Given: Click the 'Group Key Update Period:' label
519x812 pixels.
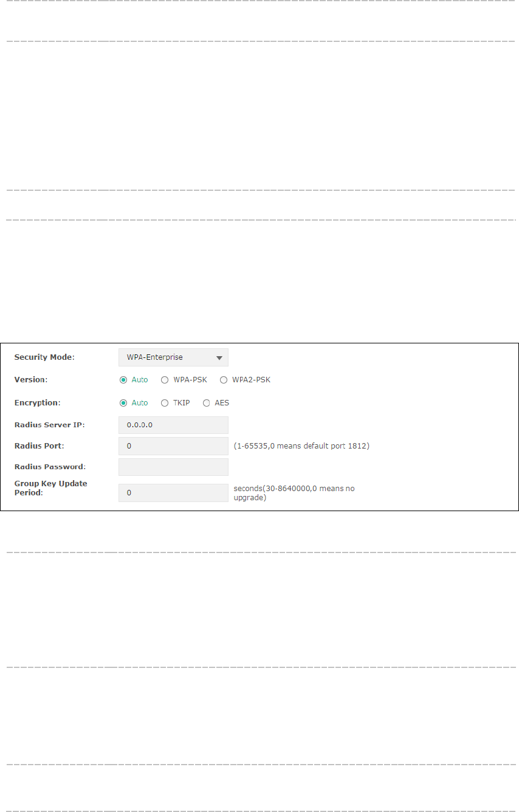Looking at the screenshot, I should pyautogui.click(x=51, y=488).
